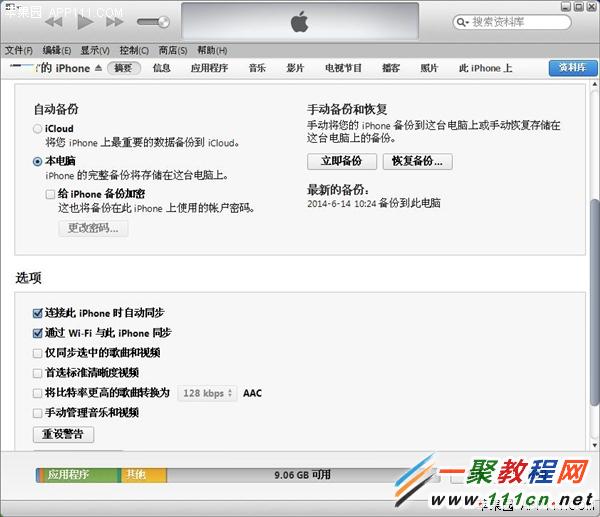Maximize the iTunes window
The image size is (600, 517).
pyautogui.click(x=579, y=7)
